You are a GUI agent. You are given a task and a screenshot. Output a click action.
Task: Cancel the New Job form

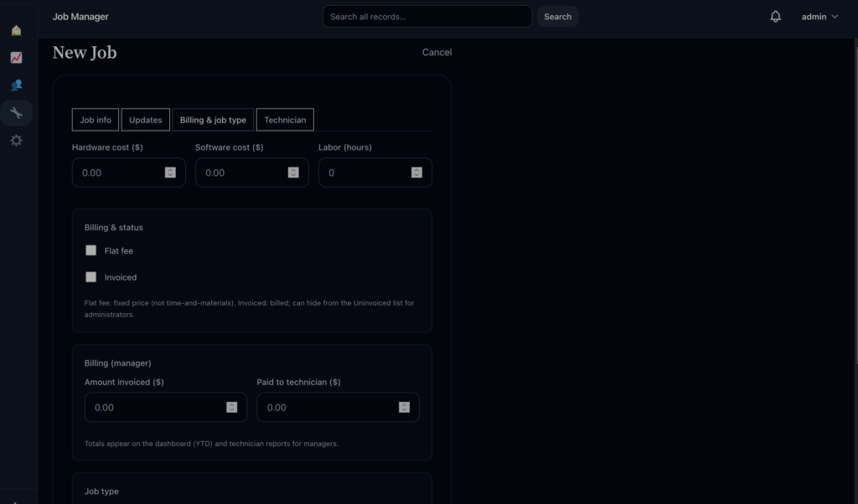[x=437, y=52]
